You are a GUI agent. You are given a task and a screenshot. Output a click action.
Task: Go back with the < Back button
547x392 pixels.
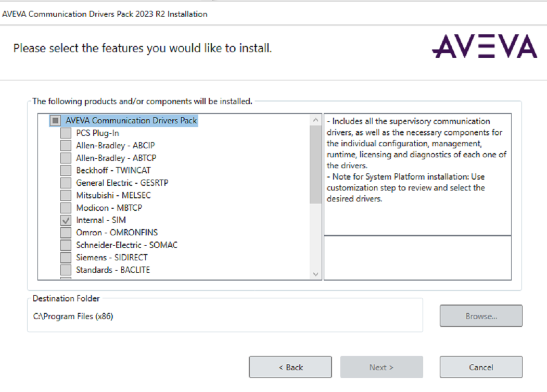click(x=290, y=367)
